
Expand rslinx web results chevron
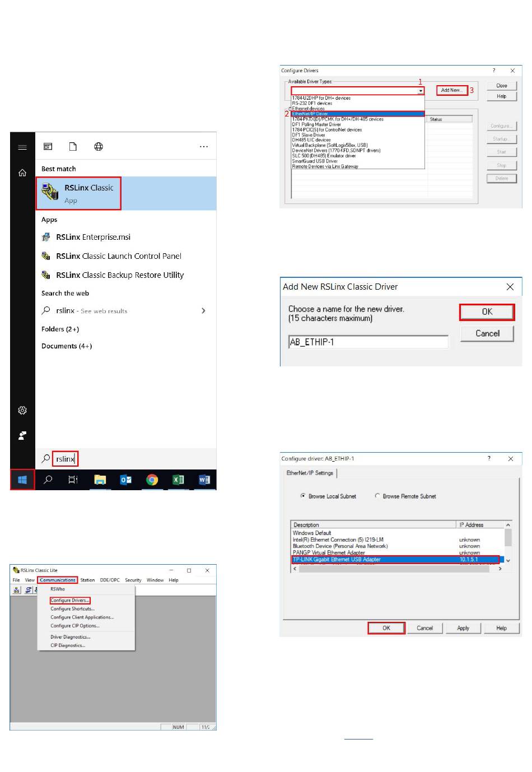click(x=203, y=310)
